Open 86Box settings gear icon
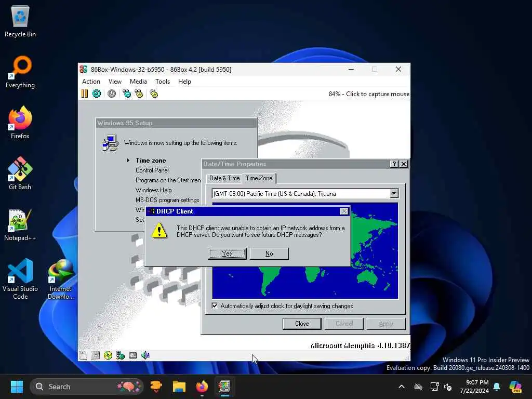 [154, 94]
